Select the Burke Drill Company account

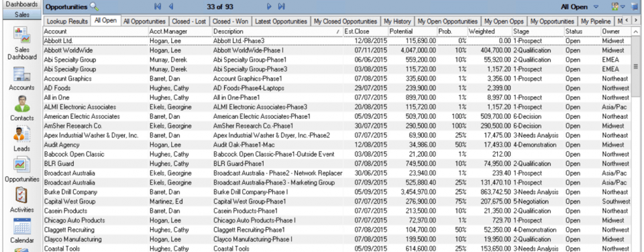click(70, 192)
